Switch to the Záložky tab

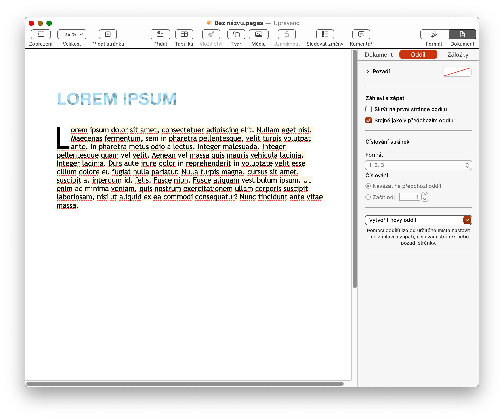tap(458, 55)
